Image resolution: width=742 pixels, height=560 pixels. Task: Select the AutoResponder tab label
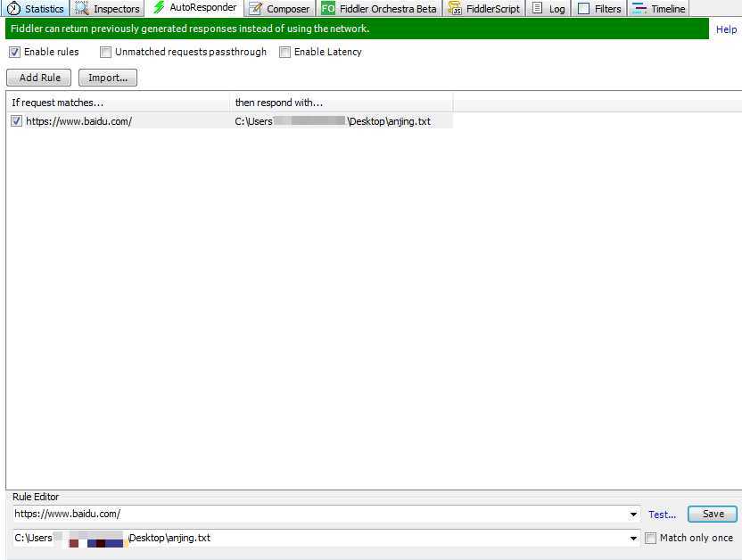click(x=203, y=7)
